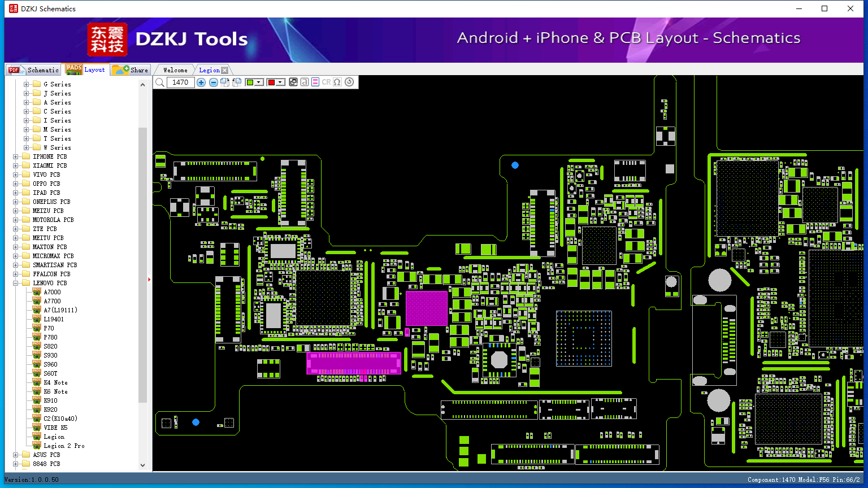
Task: Click the 'Version:1.0.0.50' status text
Action: point(32,480)
